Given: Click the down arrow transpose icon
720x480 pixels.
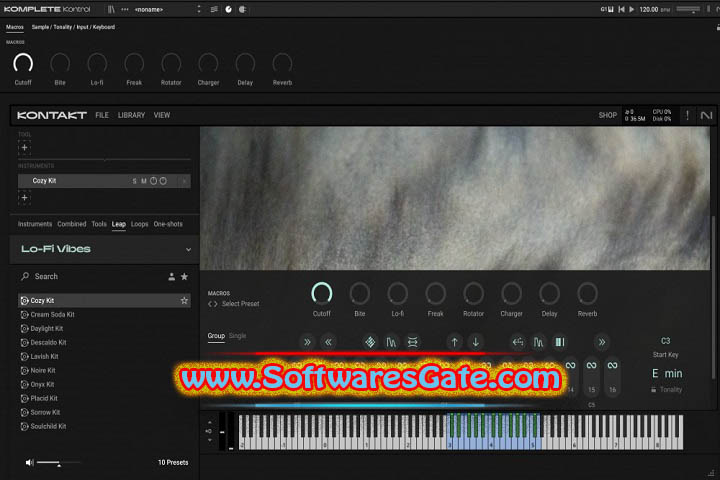Looking at the screenshot, I should [x=476, y=342].
